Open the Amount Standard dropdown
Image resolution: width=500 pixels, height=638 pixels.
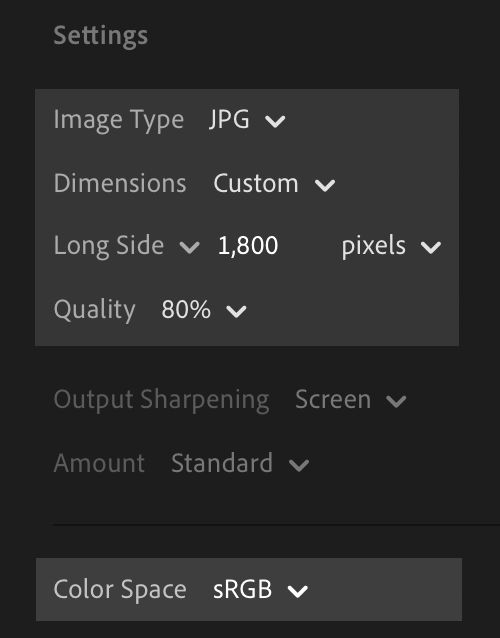[240, 463]
